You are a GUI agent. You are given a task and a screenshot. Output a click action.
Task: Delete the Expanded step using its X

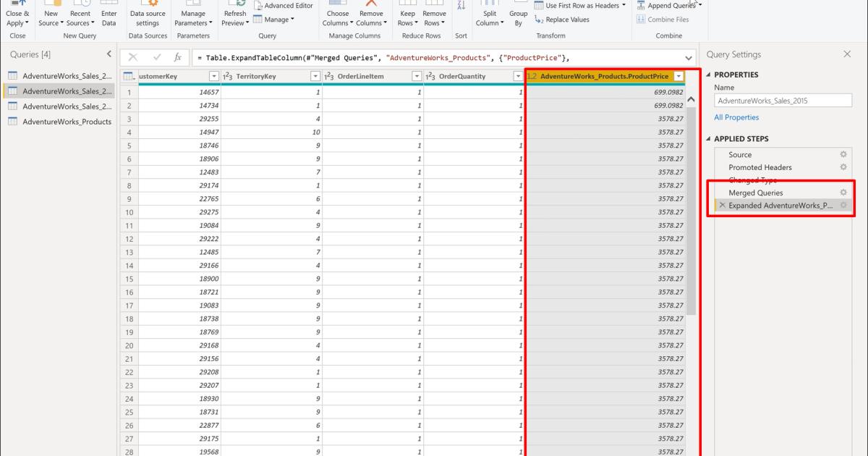tap(721, 205)
